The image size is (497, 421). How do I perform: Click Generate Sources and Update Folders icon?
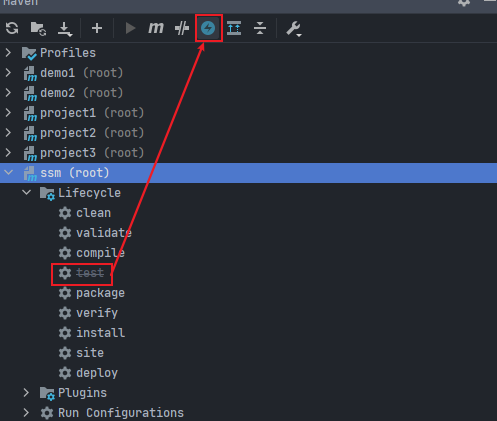(x=38, y=28)
